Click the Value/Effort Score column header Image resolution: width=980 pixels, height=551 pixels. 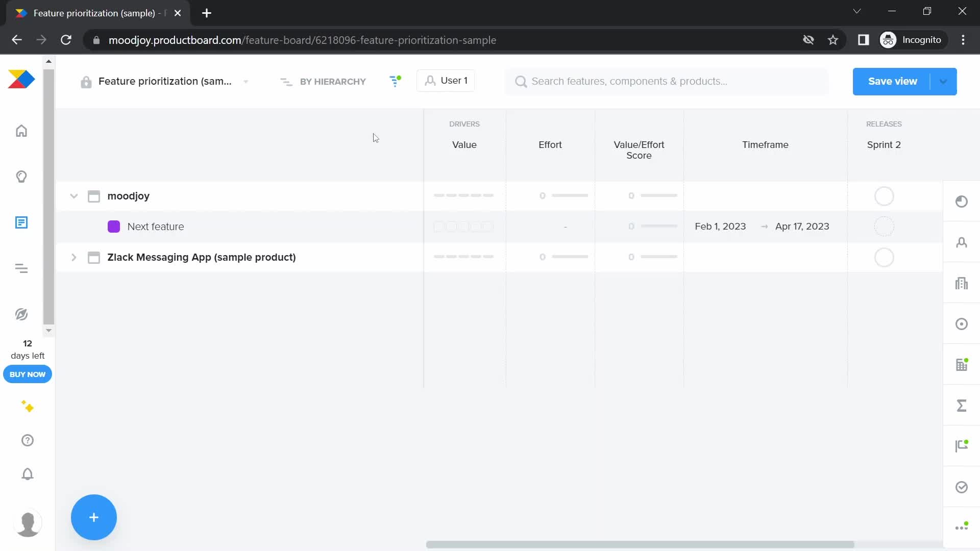pos(639,150)
